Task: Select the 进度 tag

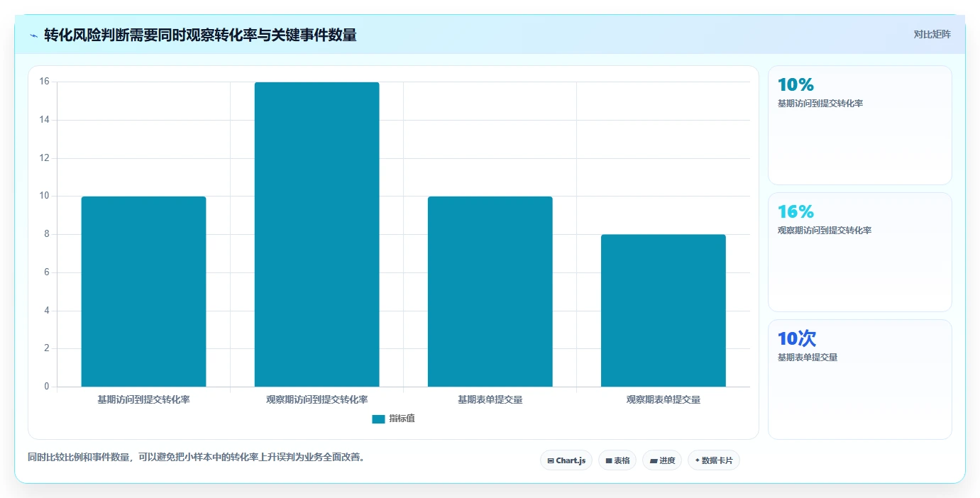Action: pos(662,460)
